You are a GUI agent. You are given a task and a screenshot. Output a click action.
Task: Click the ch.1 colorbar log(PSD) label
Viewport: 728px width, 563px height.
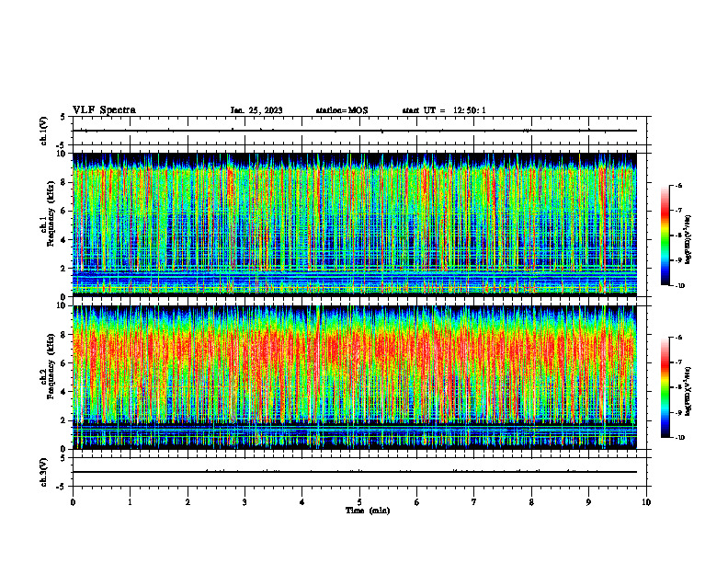coord(688,240)
